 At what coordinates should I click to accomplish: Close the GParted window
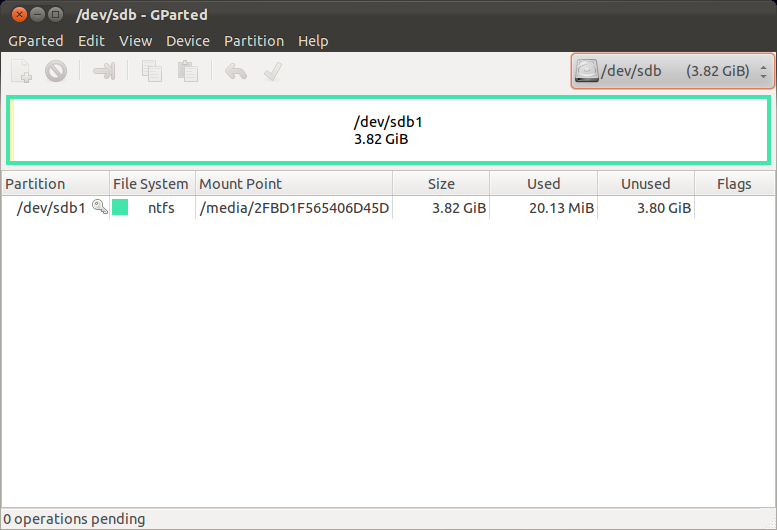(x=19, y=14)
